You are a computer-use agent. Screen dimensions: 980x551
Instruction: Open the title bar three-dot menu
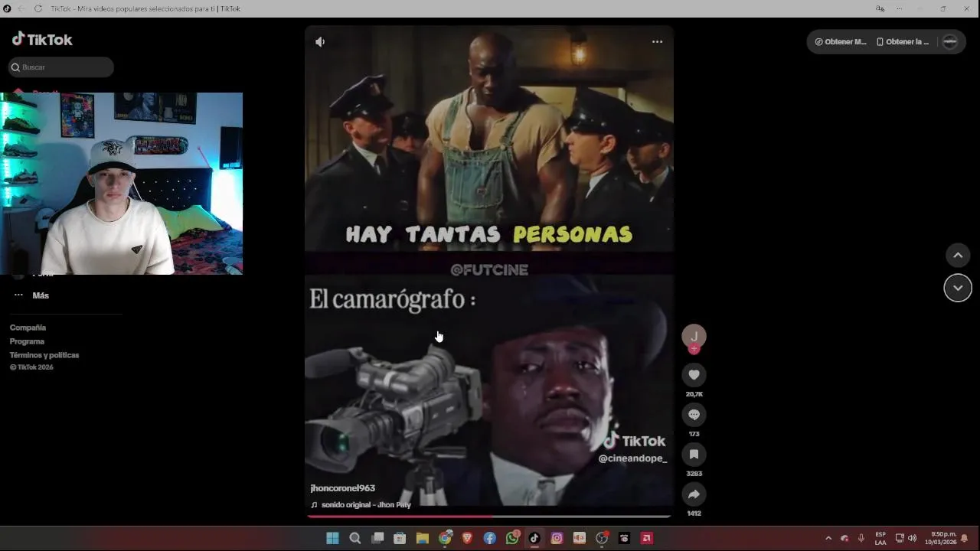(x=899, y=8)
